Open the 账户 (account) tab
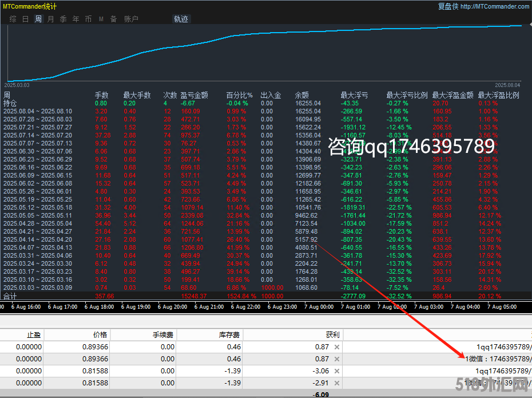The image size is (532, 398). 131,19
